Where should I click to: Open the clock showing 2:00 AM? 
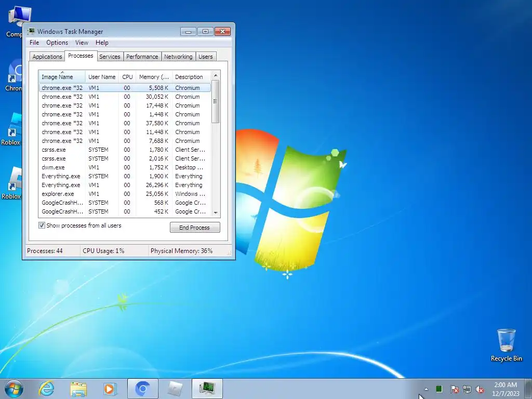click(506, 389)
